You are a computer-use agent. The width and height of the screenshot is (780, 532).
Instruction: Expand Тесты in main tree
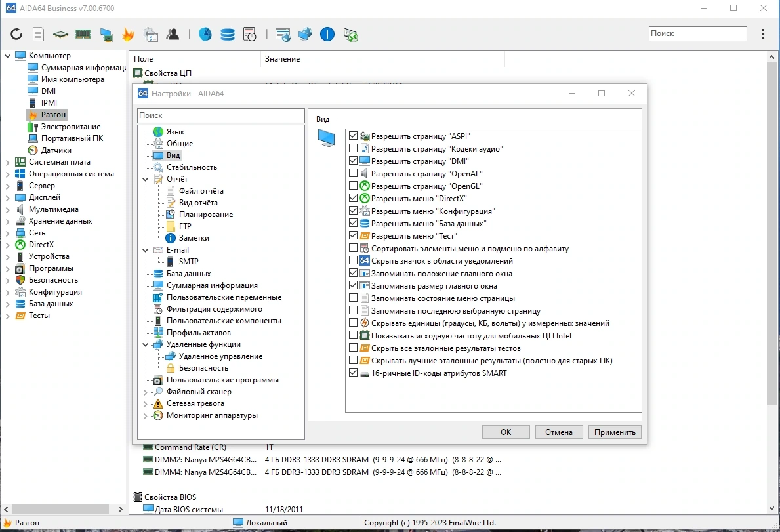point(7,316)
